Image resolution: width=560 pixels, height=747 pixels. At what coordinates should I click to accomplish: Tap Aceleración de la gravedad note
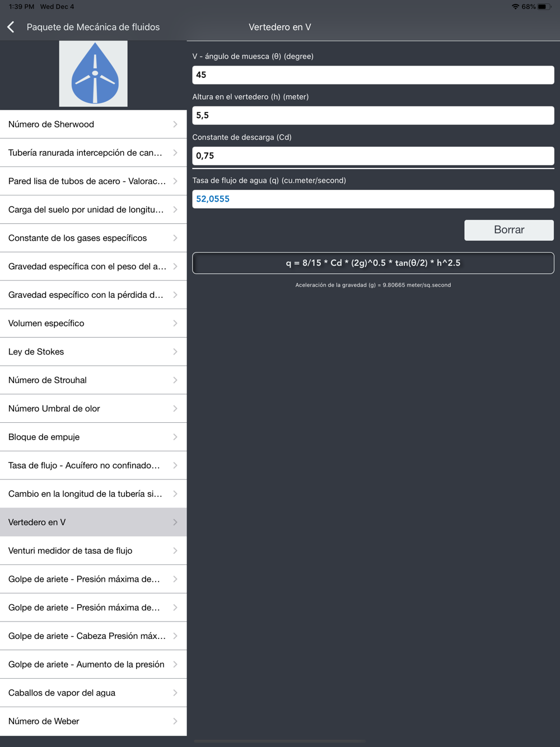373,285
